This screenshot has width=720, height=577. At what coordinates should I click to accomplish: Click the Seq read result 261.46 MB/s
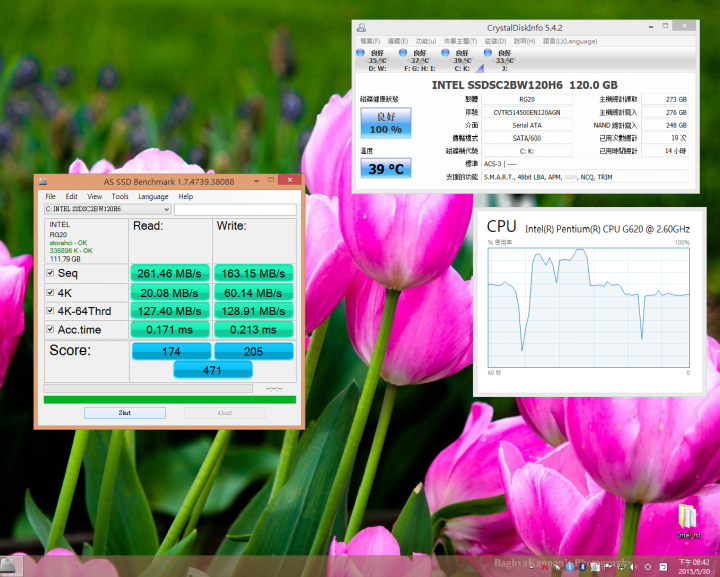click(x=170, y=273)
